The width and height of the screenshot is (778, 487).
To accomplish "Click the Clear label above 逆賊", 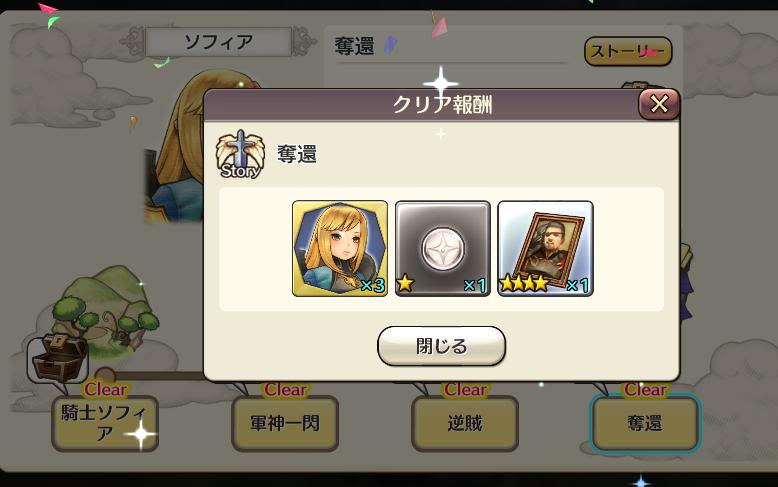I will pyautogui.click(x=465, y=390).
